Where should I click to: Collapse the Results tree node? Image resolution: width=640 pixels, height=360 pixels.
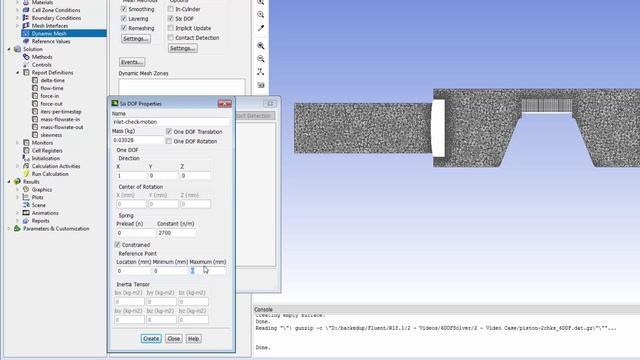[x=9, y=182]
